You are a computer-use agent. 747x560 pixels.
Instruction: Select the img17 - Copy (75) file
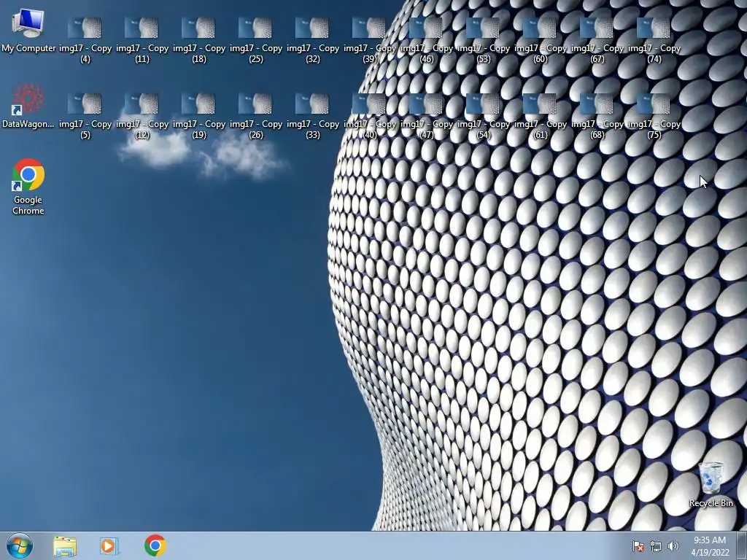click(654, 116)
